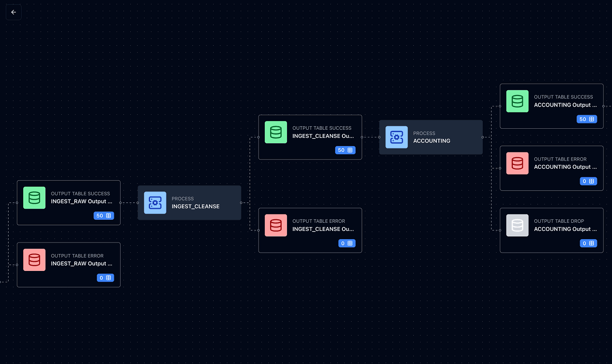Click the INGEST_RAW Output success table title

pos(82,202)
